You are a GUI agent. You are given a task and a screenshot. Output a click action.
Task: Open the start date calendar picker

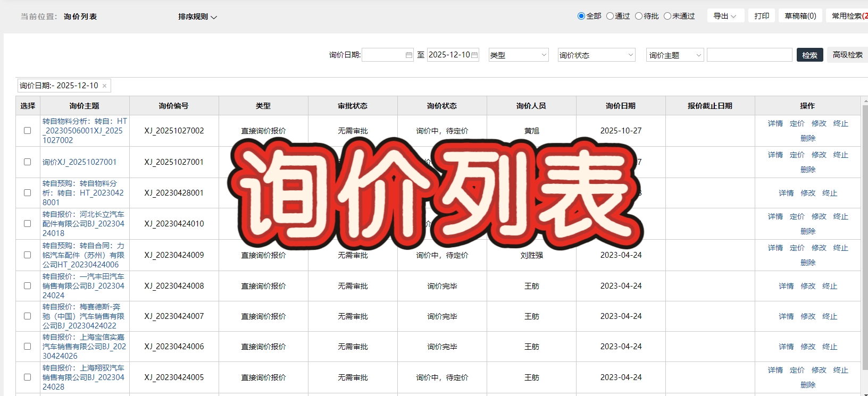point(409,55)
